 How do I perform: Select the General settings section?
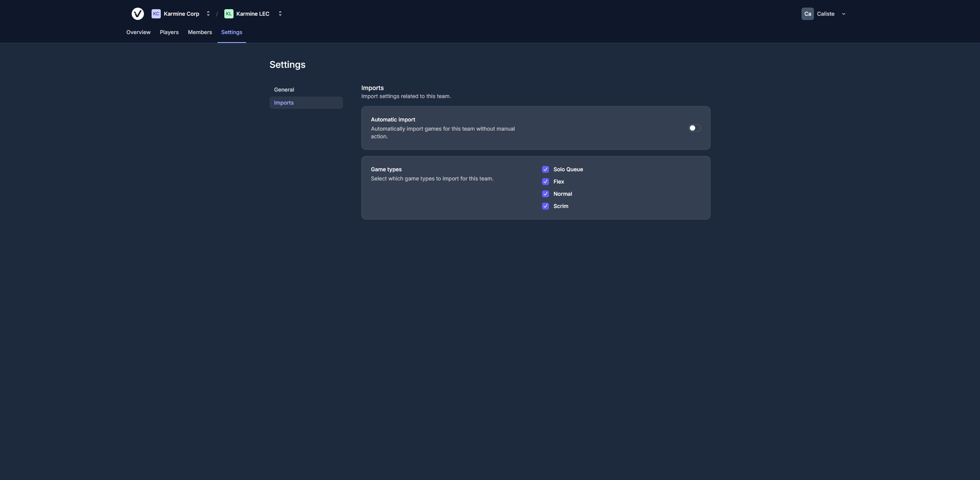(x=284, y=89)
